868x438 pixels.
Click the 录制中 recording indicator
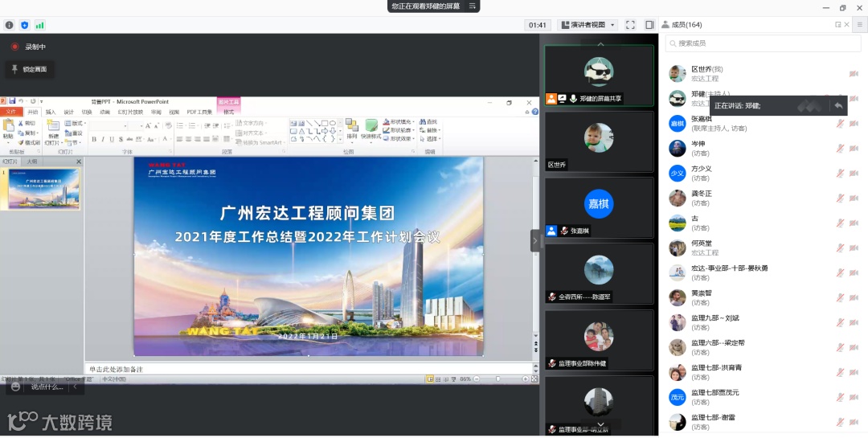[x=29, y=47]
